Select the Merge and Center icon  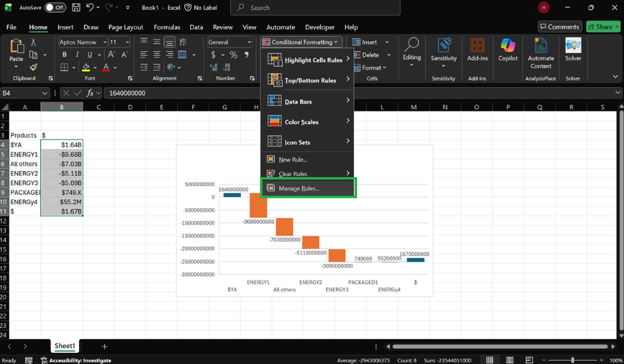click(x=182, y=54)
